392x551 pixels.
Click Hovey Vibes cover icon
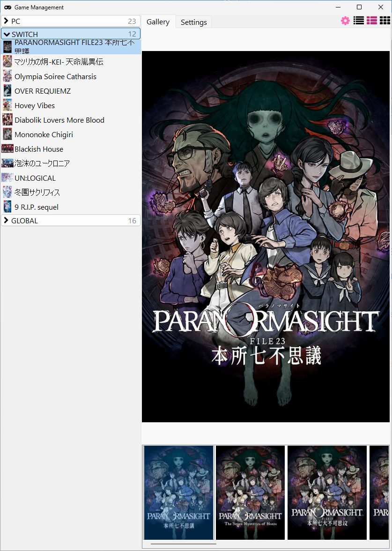[x=7, y=105]
